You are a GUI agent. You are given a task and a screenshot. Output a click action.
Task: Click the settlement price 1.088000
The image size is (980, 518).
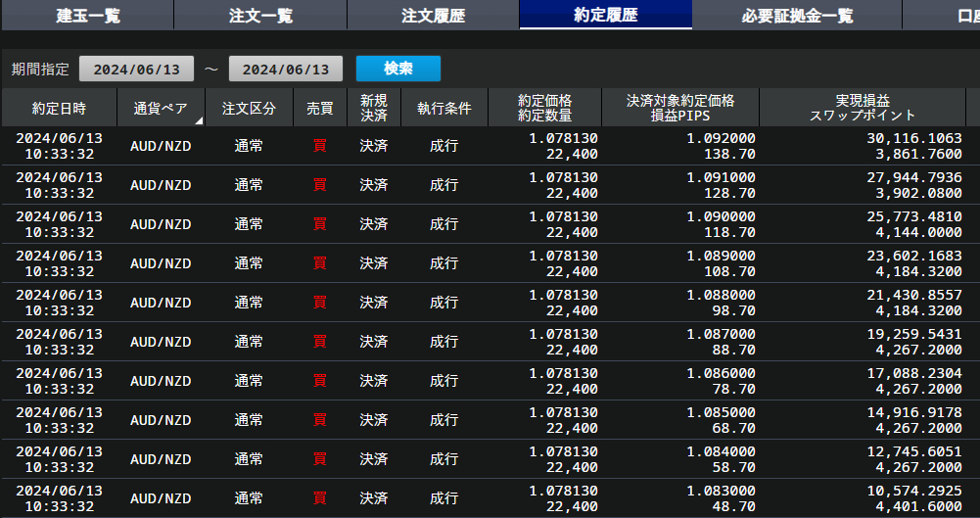click(721, 295)
